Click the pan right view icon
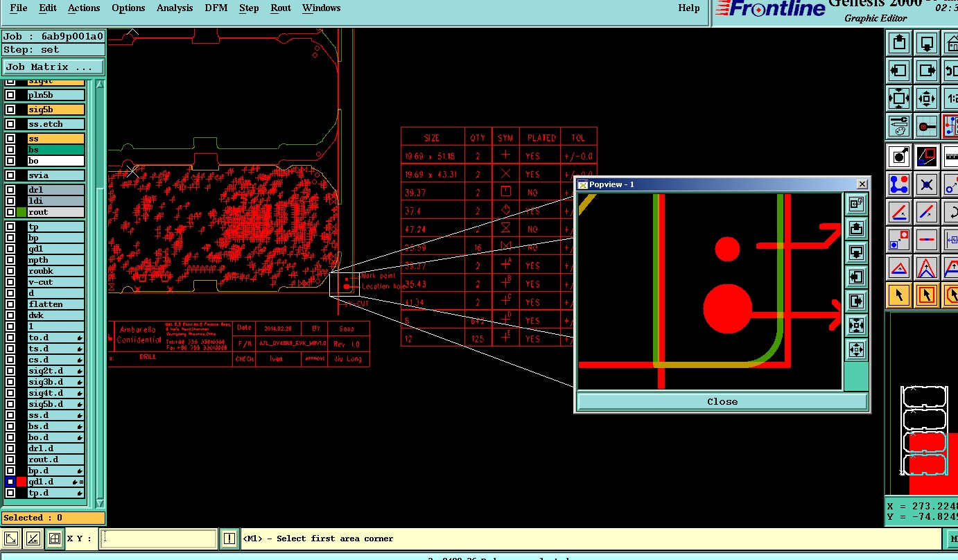 coord(927,70)
